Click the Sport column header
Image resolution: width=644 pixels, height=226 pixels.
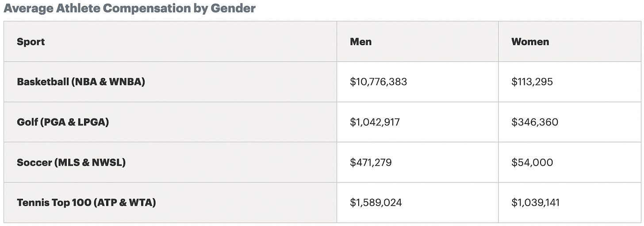(x=31, y=42)
